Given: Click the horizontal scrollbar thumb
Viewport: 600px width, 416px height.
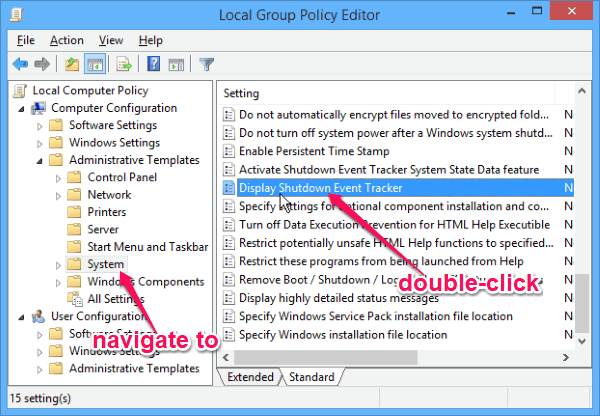Looking at the screenshot, I should pos(326,357).
